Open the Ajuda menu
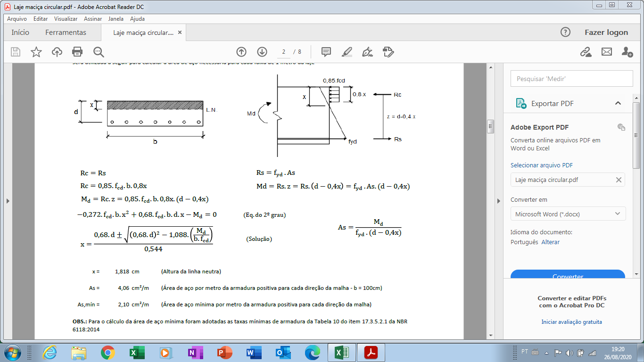Screen dimensions: 644x362 point(137,19)
